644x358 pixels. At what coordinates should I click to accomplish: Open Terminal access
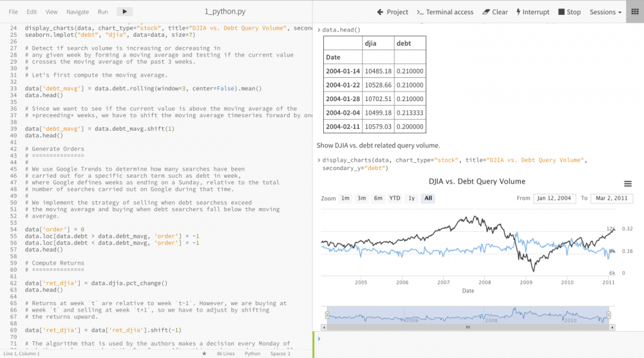click(x=445, y=12)
